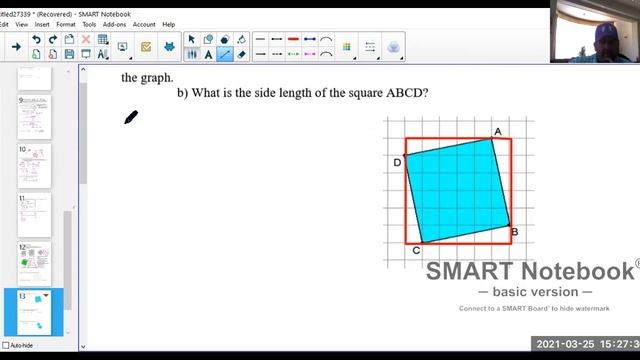Click the page sorter scrollbar thumb

pyautogui.click(x=68, y=260)
